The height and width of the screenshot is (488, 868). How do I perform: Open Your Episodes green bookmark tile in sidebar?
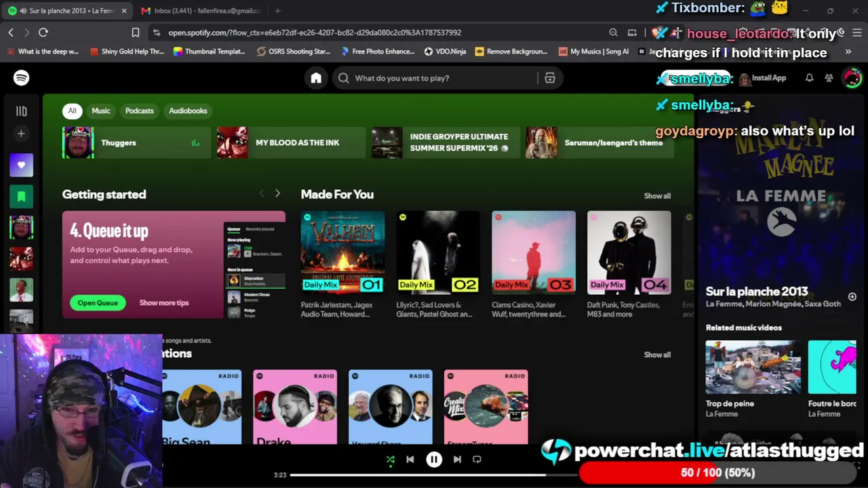coord(21,197)
